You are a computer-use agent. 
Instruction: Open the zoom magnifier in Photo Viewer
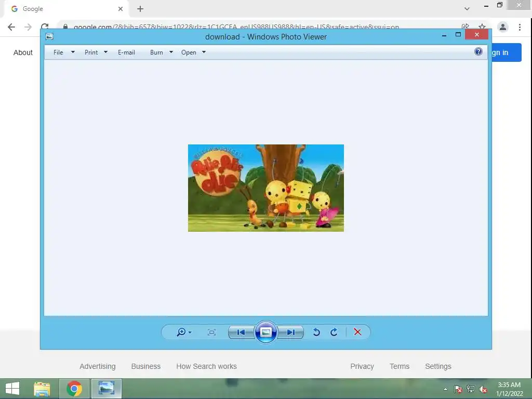181,332
